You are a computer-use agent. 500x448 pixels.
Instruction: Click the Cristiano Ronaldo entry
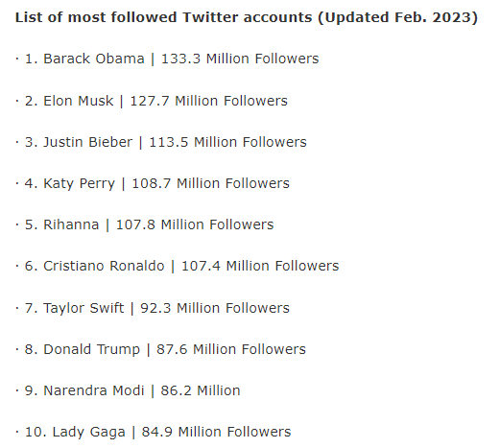click(x=177, y=266)
